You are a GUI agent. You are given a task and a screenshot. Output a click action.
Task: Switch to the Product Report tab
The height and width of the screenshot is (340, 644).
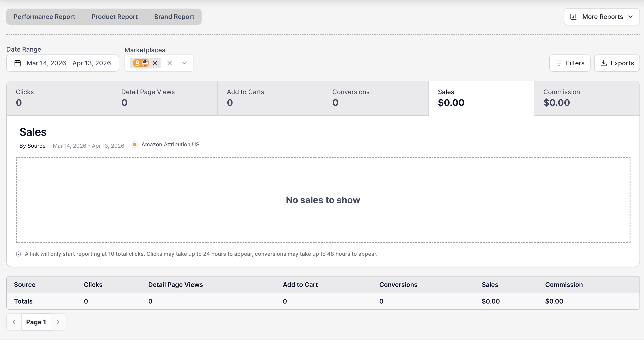pos(115,17)
